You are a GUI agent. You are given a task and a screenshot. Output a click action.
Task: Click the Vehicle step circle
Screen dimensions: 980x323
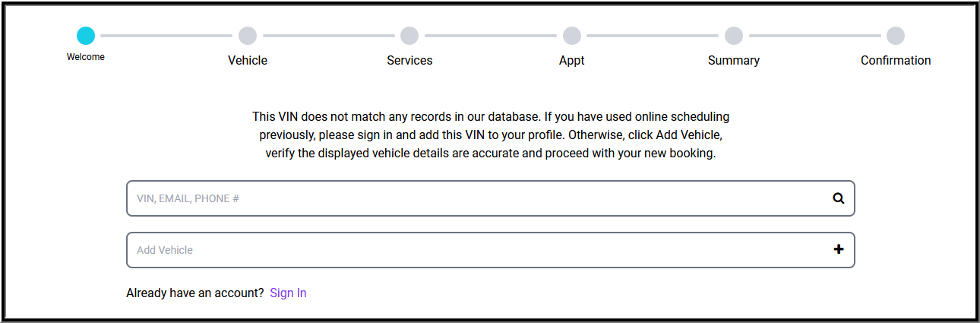tap(248, 36)
